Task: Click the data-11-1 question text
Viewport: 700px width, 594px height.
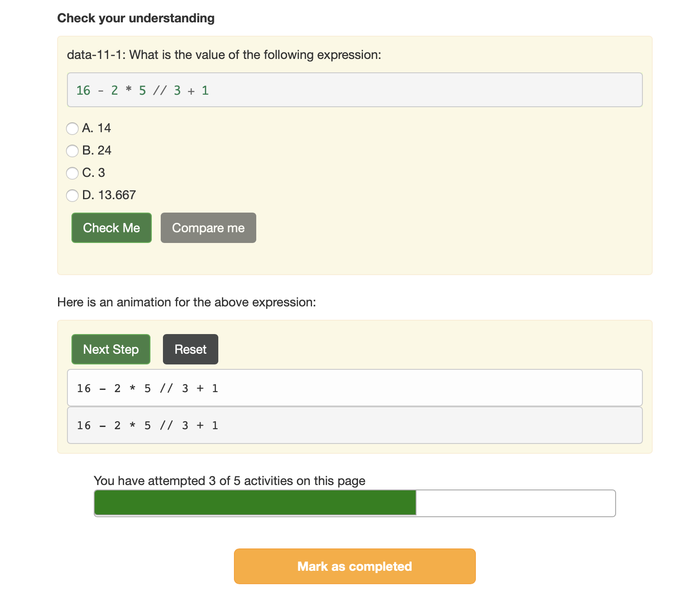Action: click(x=224, y=54)
